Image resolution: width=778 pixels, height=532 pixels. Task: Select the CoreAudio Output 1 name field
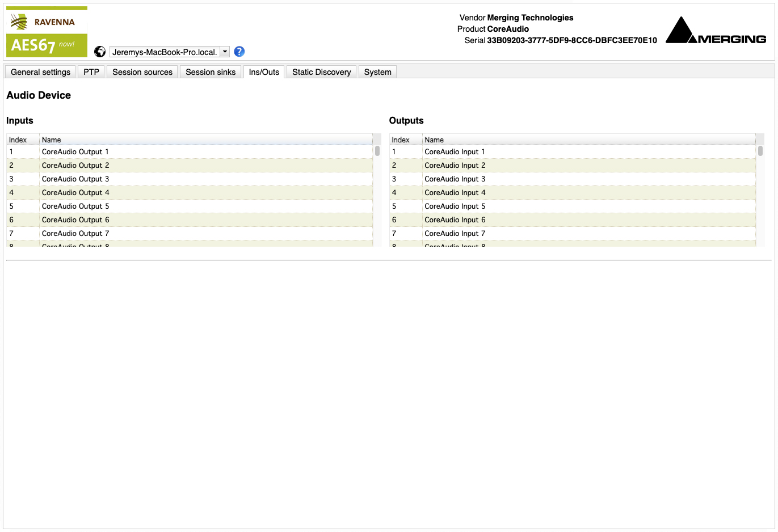pos(75,152)
